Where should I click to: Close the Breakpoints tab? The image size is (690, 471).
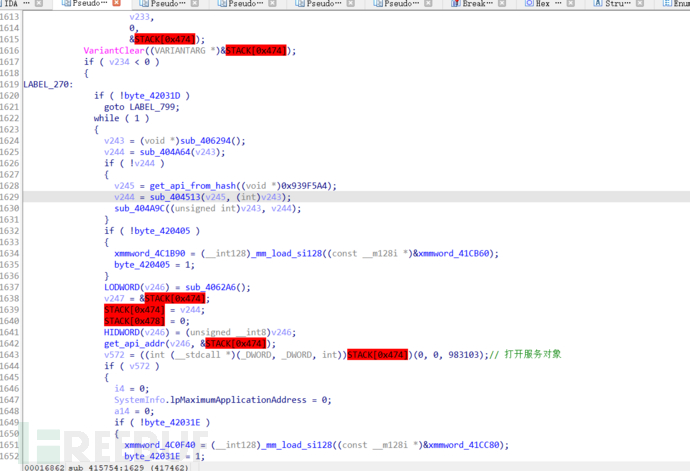[502, 4]
